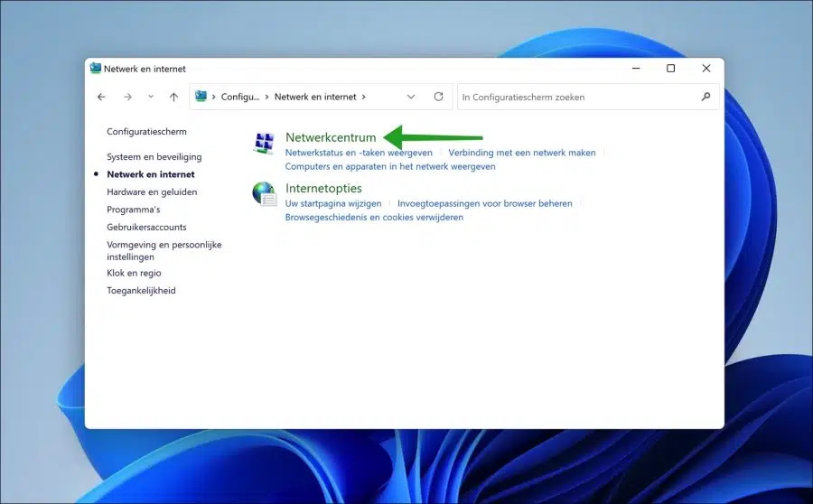Refresh the Control Panel view
Viewport: 813px width, 504px height.
tap(439, 97)
